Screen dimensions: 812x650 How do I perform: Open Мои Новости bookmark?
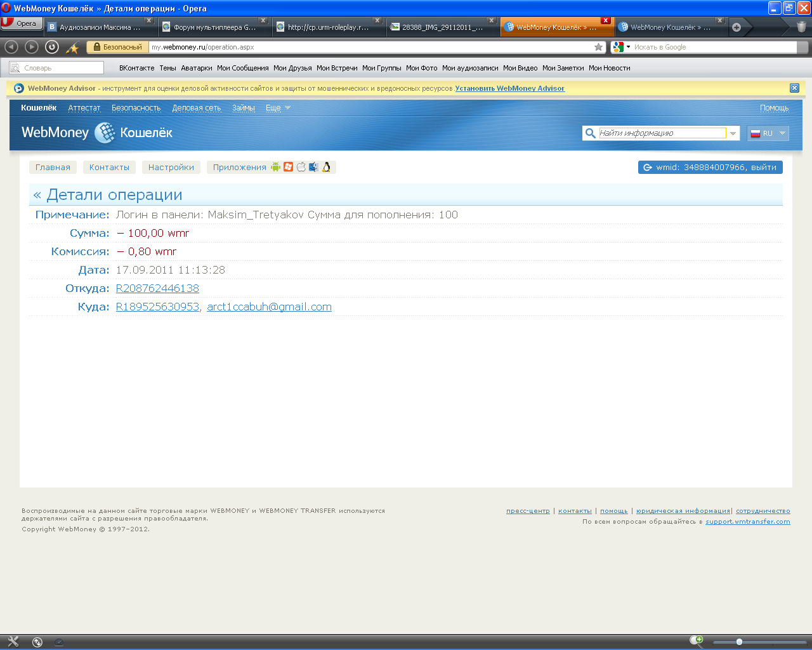[610, 68]
